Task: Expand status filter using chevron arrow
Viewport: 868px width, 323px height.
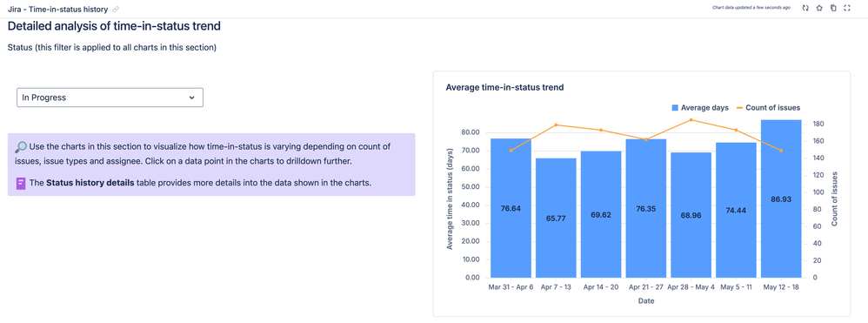Action: [x=191, y=98]
